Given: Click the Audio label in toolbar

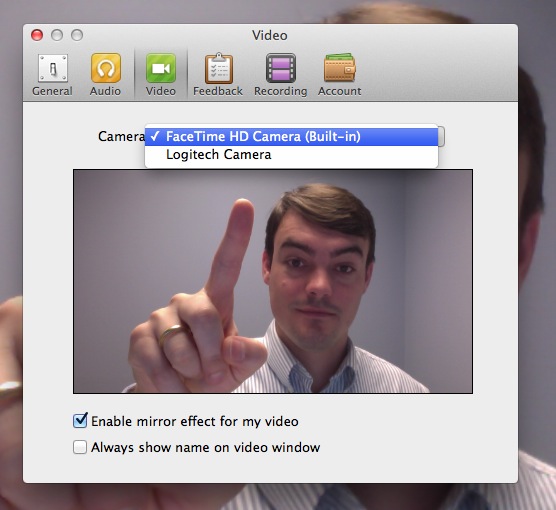Looking at the screenshot, I should pyautogui.click(x=105, y=91).
